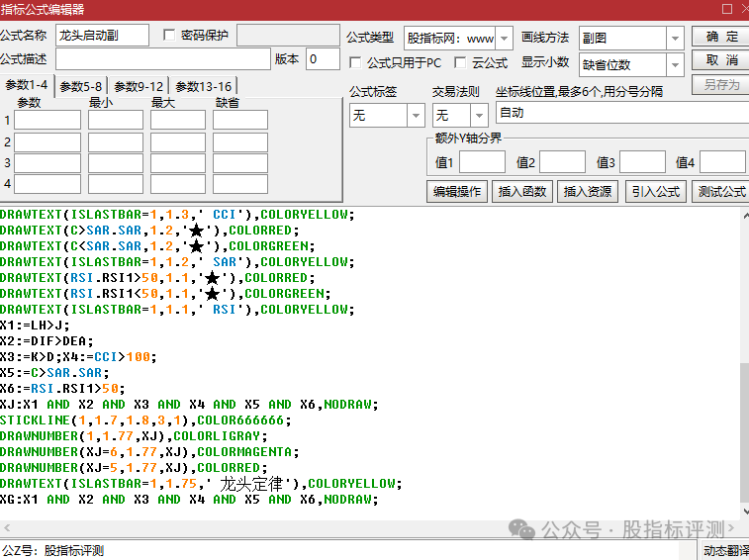
Task: Expand the 公式标签 dropdown
Action: 416,115
